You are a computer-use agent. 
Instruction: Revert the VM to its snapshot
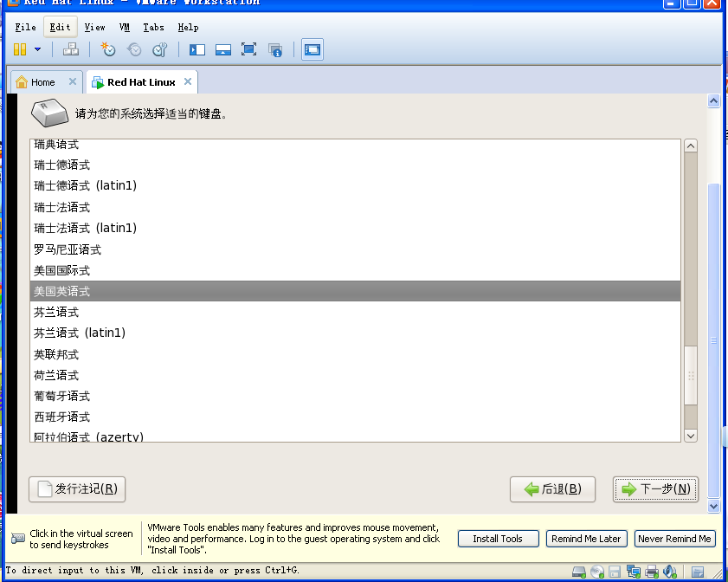click(133, 49)
